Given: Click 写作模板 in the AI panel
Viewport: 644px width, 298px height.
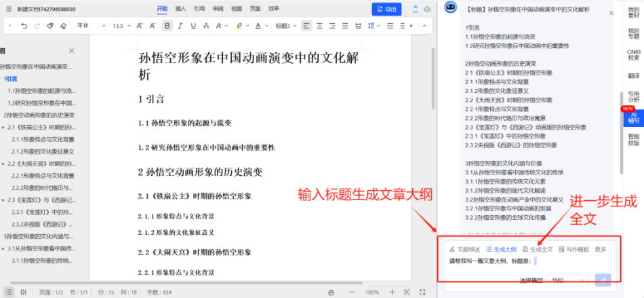Looking at the screenshot, I should 573,249.
